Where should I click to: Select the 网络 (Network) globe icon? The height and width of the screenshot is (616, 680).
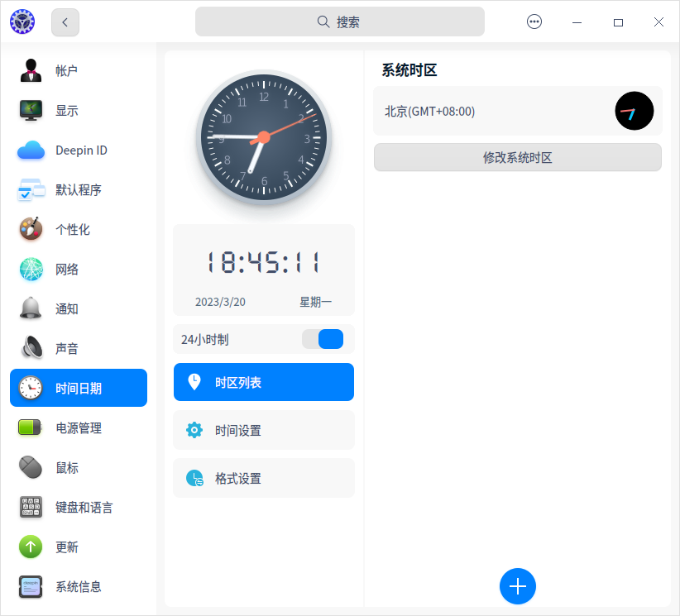coord(30,269)
